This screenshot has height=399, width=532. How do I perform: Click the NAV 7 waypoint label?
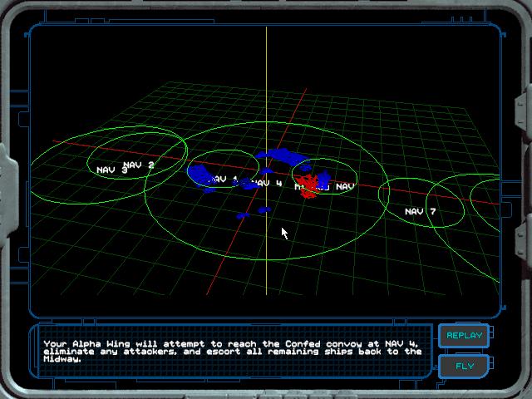(x=420, y=212)
